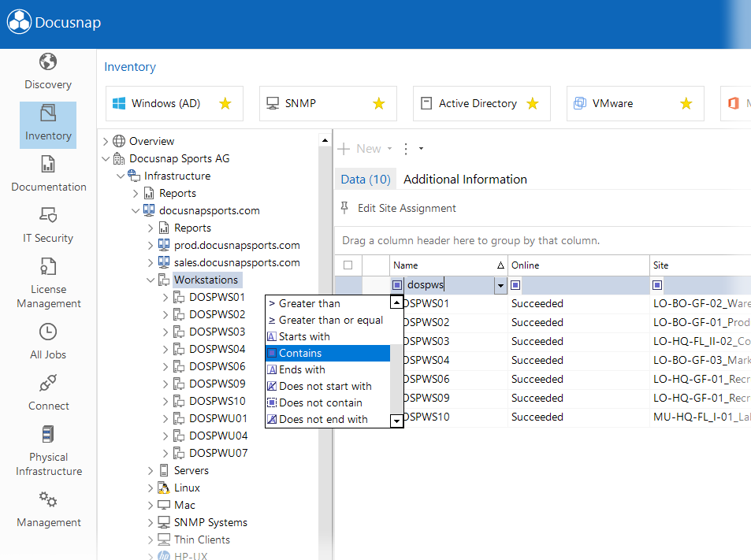751x560 pixels.
Task: Open the Management gears icon
Action: [48, 499]
